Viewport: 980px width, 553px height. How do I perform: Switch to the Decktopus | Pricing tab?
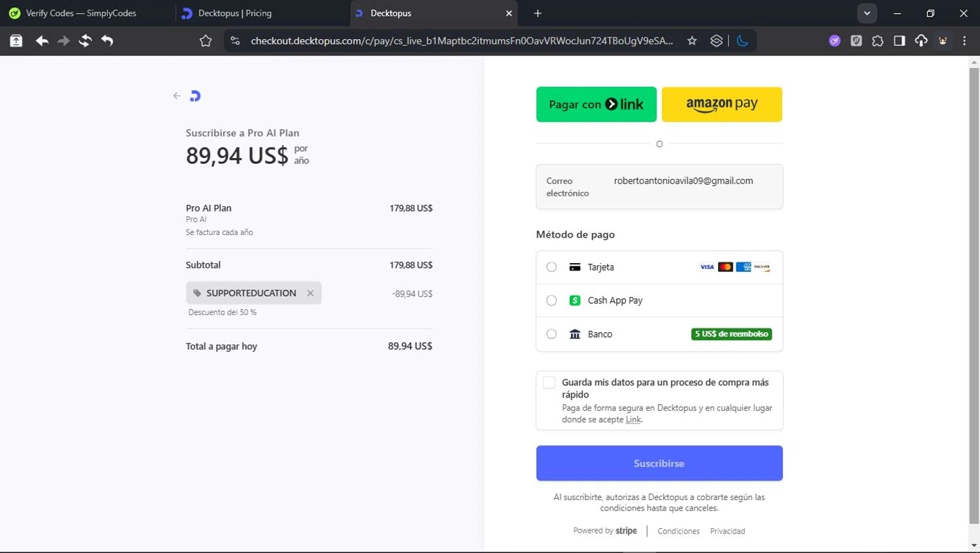click(261, 13)
